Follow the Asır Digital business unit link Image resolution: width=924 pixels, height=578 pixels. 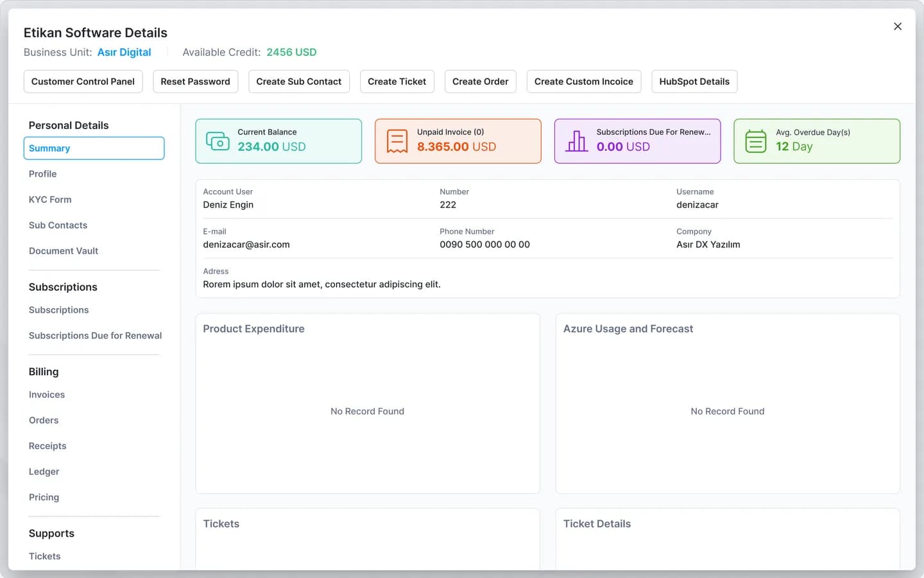click(x=124, y=53)
